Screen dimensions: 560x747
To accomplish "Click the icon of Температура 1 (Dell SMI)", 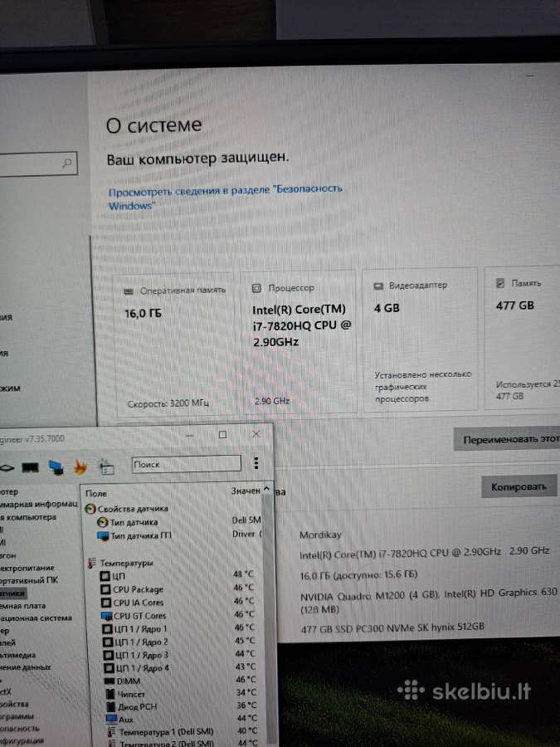I will tap(112, 732).
